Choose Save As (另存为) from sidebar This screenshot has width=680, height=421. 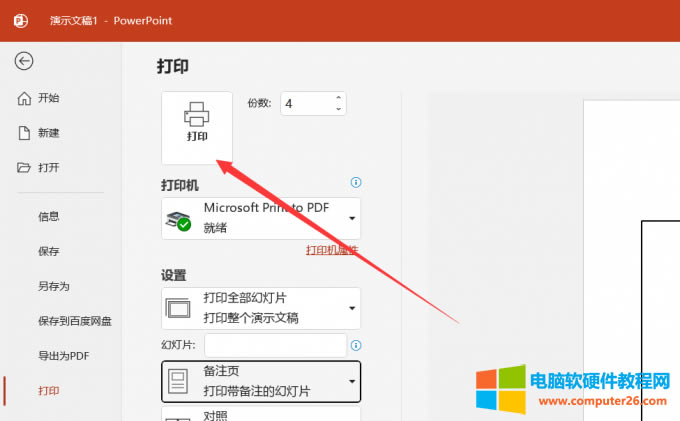pos(54,286)
